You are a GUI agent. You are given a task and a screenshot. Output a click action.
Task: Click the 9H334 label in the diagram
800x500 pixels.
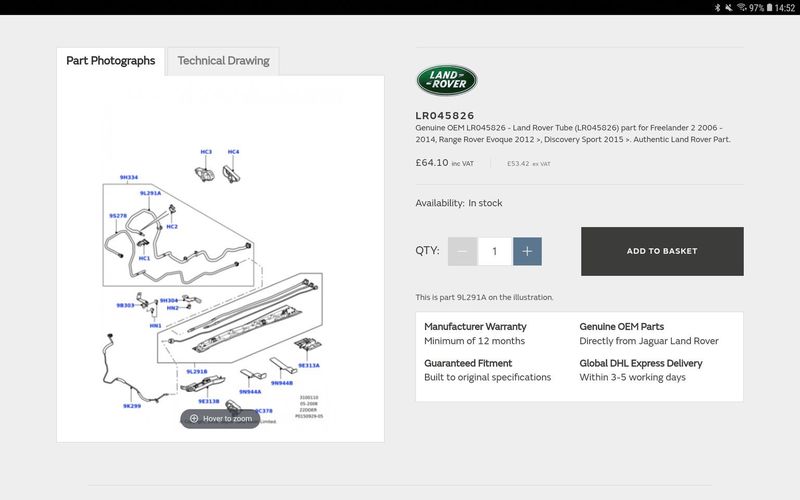pyautogui.click(x=129, y=178)
